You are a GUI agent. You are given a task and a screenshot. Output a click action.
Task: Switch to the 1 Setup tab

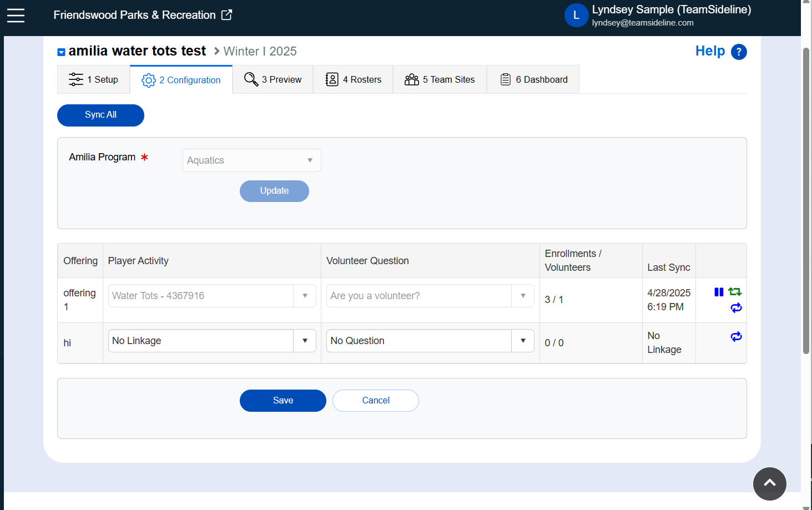point(93,79)
